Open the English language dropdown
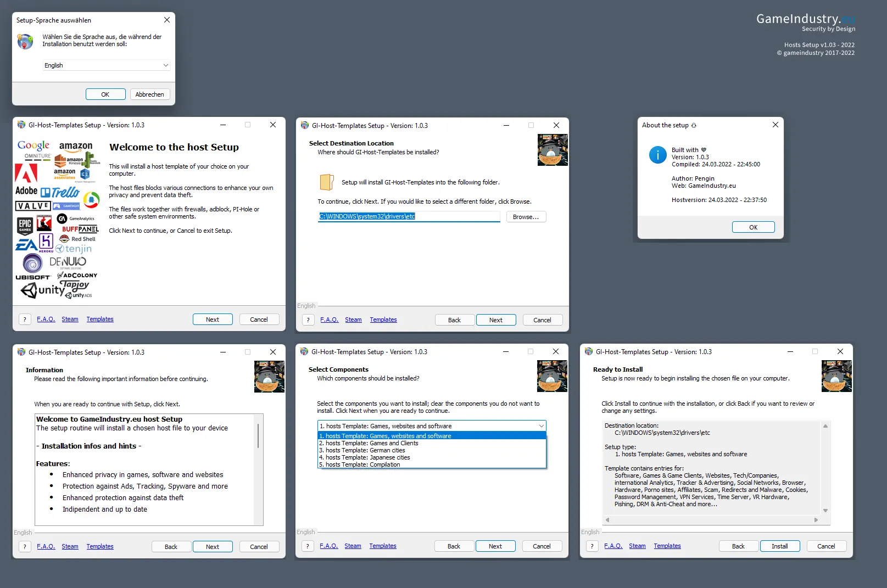 click(107, 65)
